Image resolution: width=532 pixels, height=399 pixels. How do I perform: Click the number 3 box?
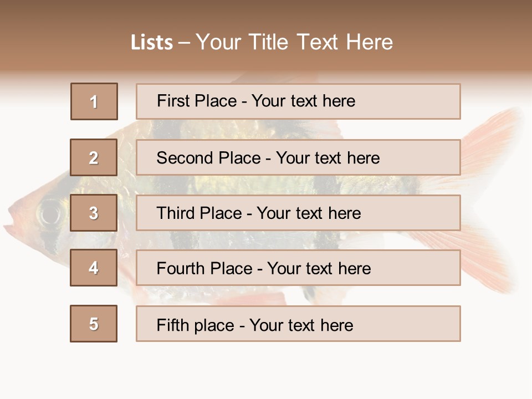click(94, 213)
